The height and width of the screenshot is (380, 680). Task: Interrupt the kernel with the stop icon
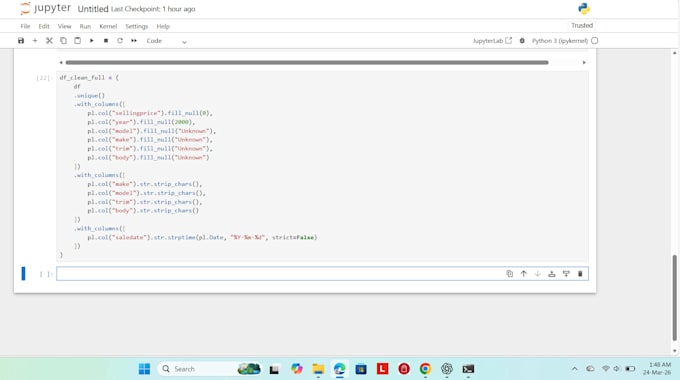point(106,41)
